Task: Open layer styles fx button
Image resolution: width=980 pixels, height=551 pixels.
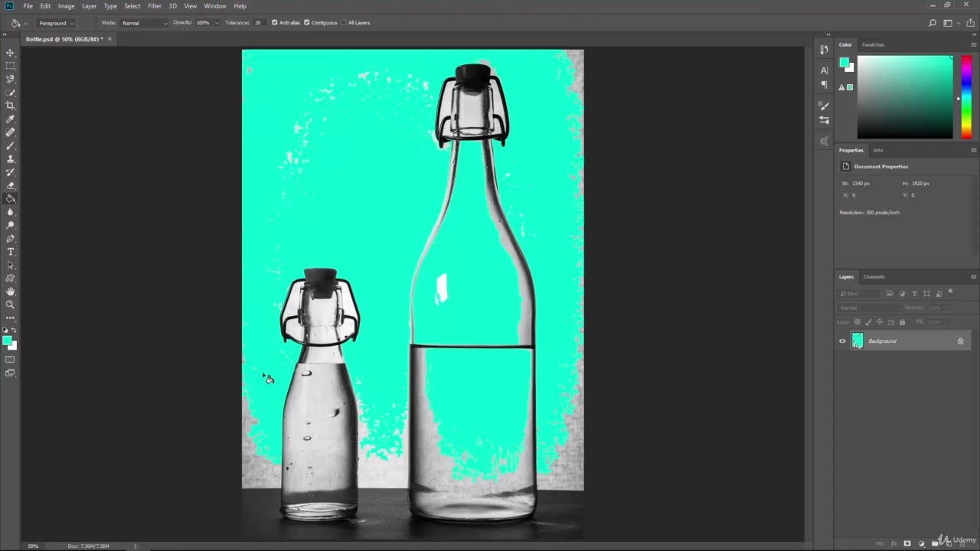Action: click(x=893, y=543)
